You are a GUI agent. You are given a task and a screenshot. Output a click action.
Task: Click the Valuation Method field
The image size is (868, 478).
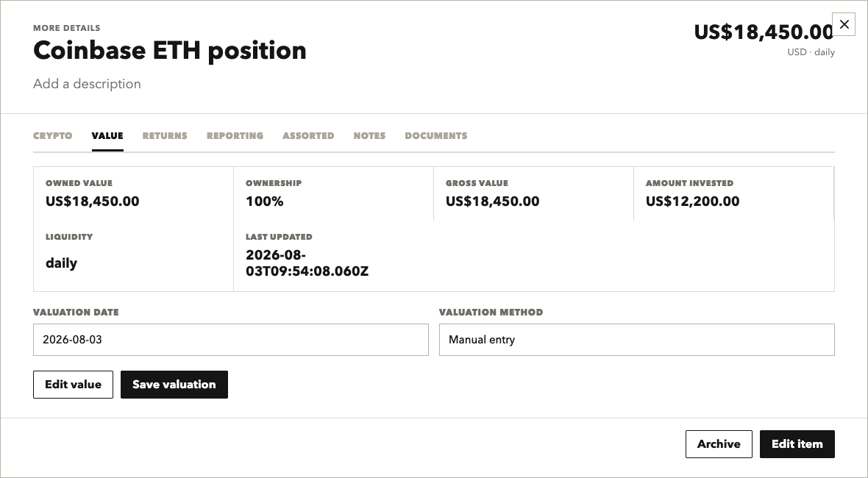(636, 340)
